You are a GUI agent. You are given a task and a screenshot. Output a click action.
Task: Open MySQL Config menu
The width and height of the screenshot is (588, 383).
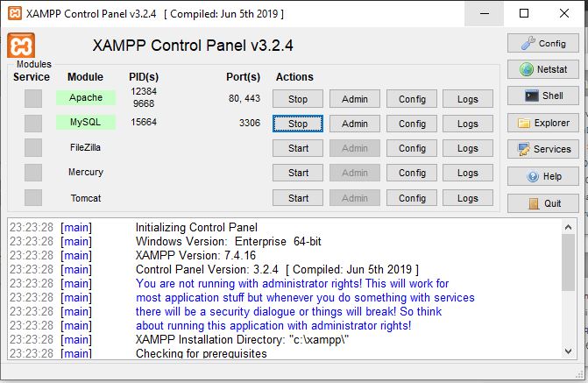(412, 124)
